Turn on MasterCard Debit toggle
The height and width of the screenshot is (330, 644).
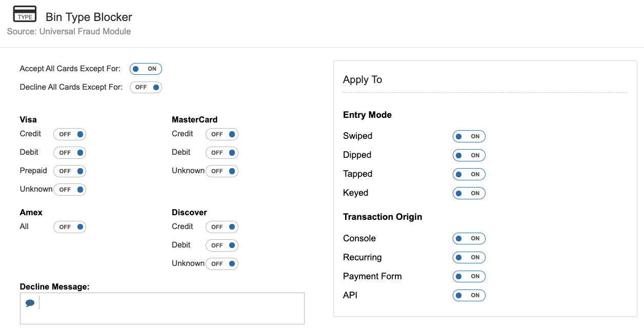pyautogui.click(x=222, y=153)
